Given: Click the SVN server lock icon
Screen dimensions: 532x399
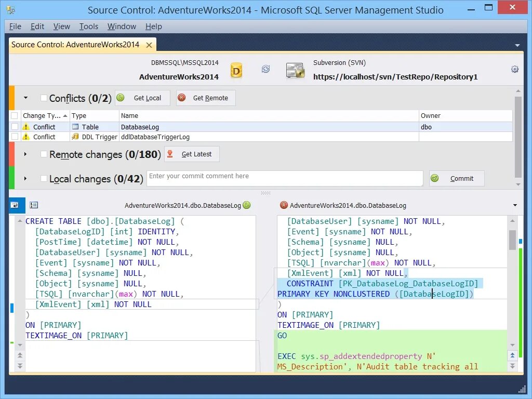Looking at the screenshot, I should [295, 69].
